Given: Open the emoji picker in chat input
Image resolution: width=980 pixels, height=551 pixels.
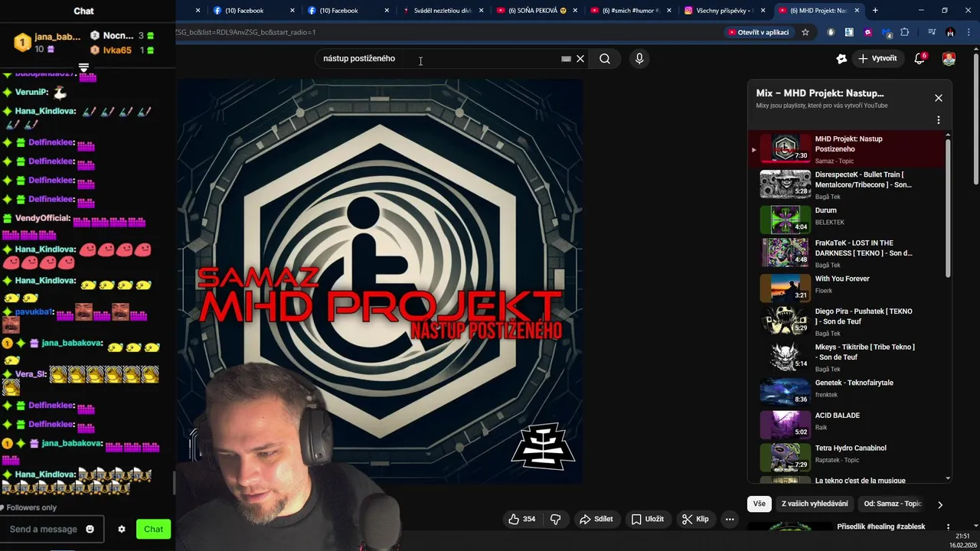Looking at the screenshot, I should 90,529.
